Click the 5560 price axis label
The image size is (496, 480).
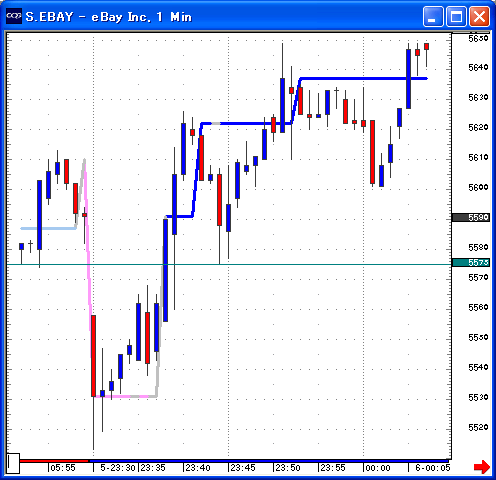click(x=478, y=308)
